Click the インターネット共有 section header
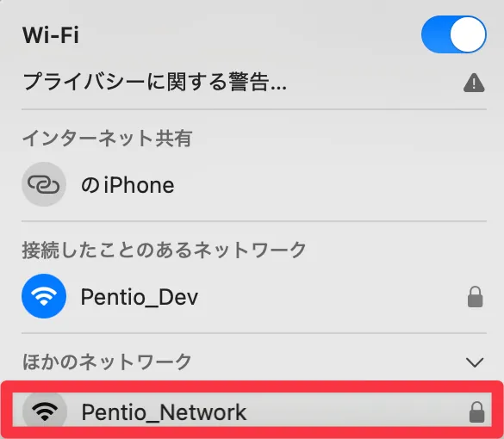Screen dimensions: 504x439 [x=108, y=139]
